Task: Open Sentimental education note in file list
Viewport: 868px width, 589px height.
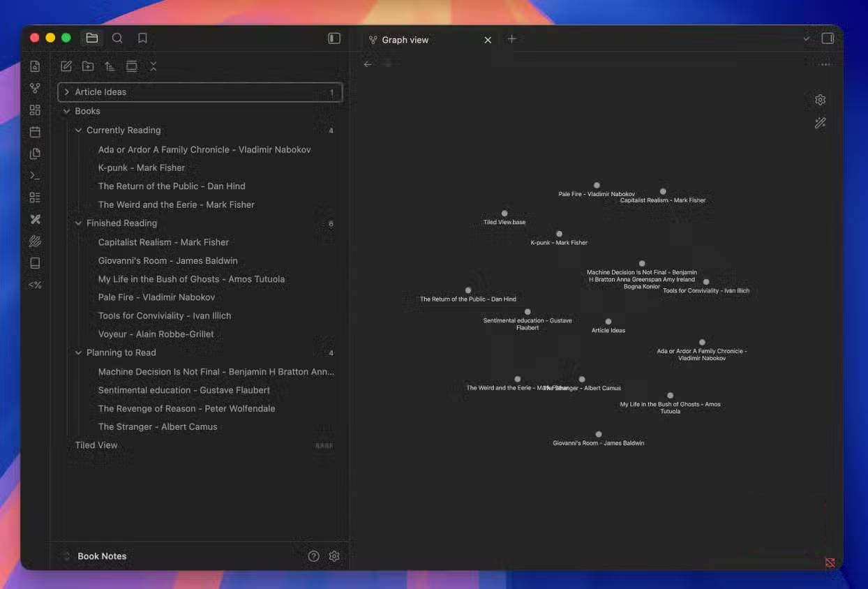Action: 184,390
